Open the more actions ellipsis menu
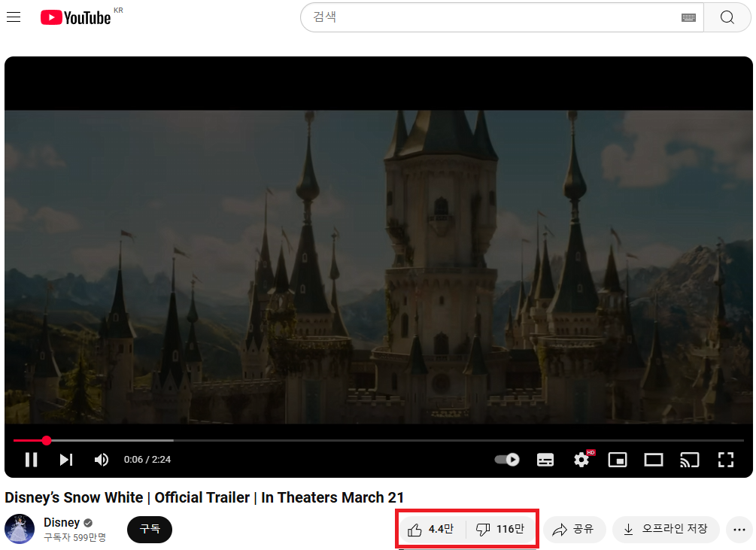756x550 pixels. pos(739,529)
